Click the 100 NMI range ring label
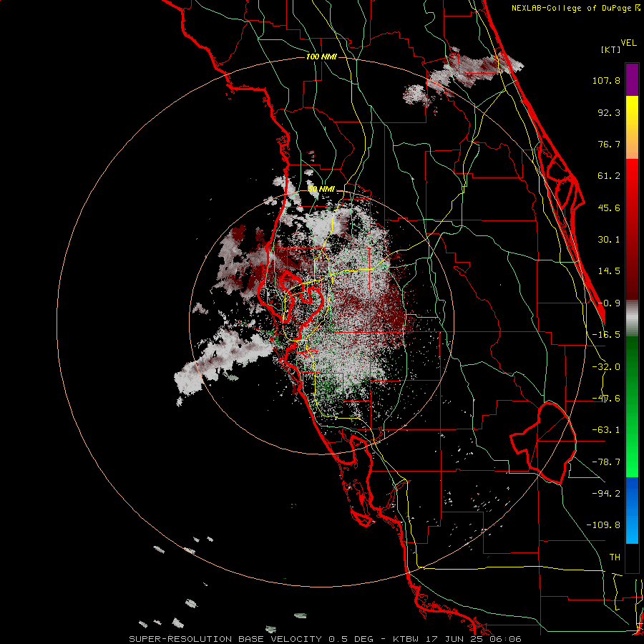This screenshot has height=644, width=644. 321,57
